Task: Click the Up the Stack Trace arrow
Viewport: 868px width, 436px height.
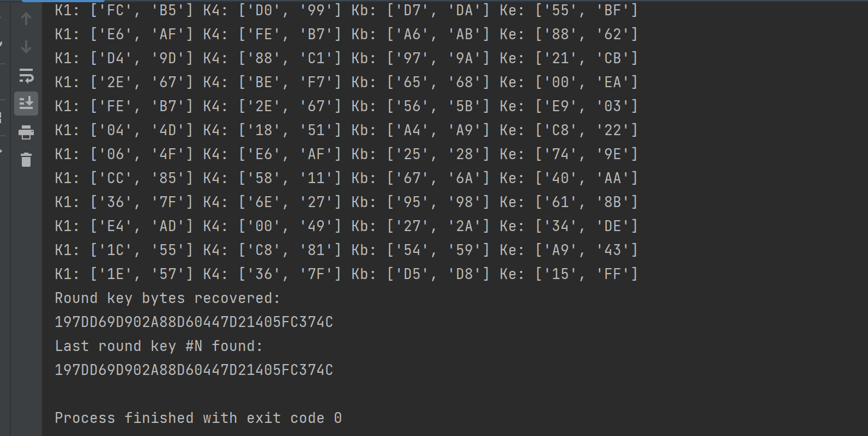Action: (26, 19)
